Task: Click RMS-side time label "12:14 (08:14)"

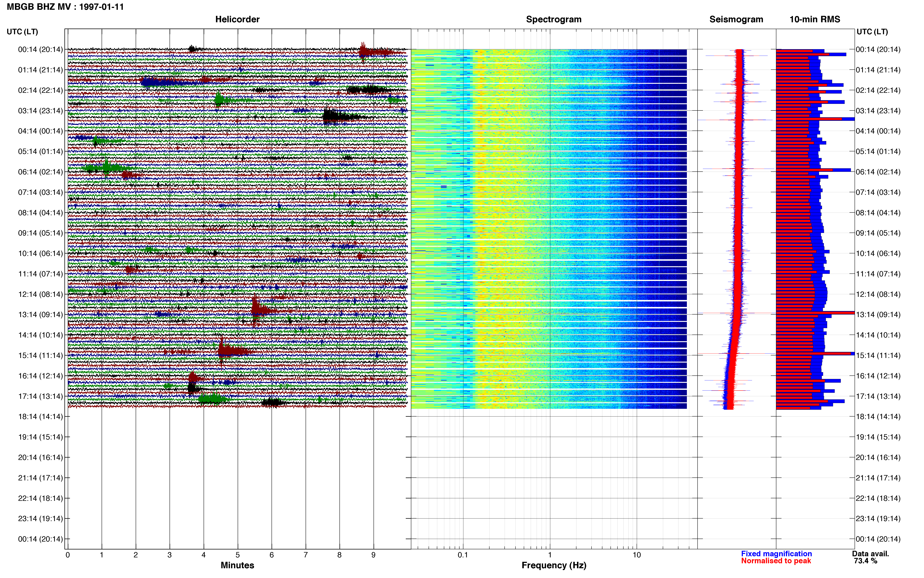Action: click(878, 294)
